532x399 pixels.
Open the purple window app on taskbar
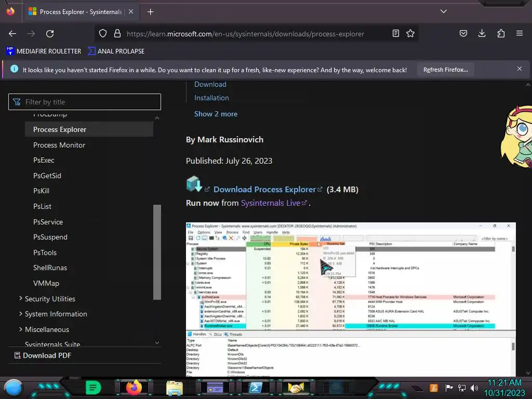click(x=215, y=388)
